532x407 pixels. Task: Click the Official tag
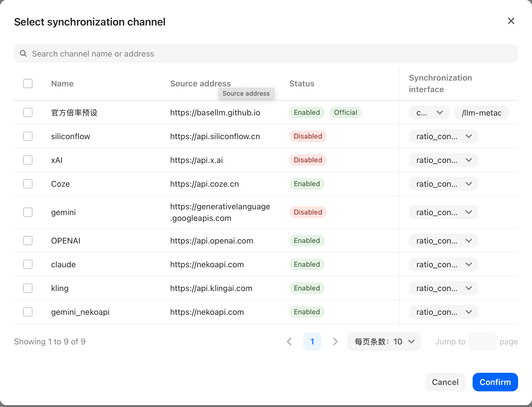(345, 112)
